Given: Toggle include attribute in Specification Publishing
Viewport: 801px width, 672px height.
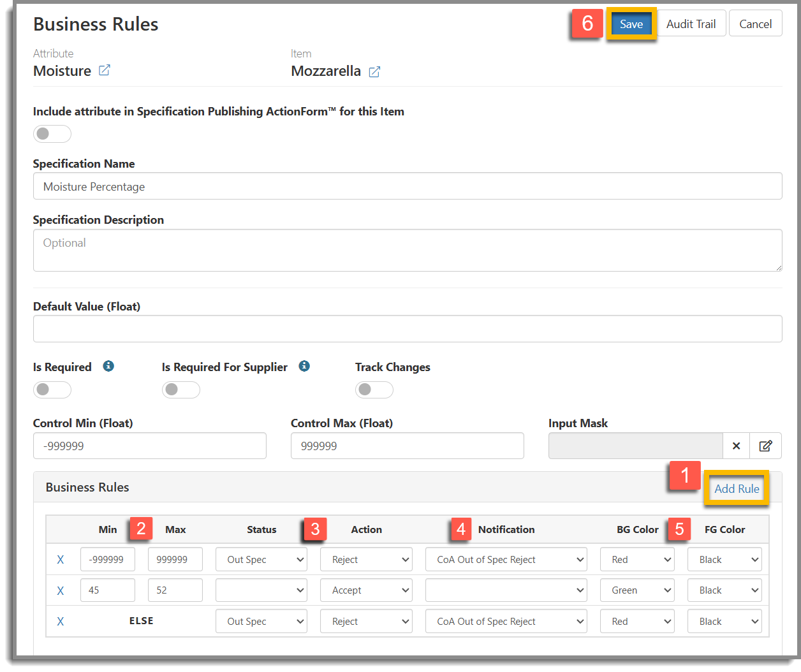Looking at the screenshot, I should [52, 134].
